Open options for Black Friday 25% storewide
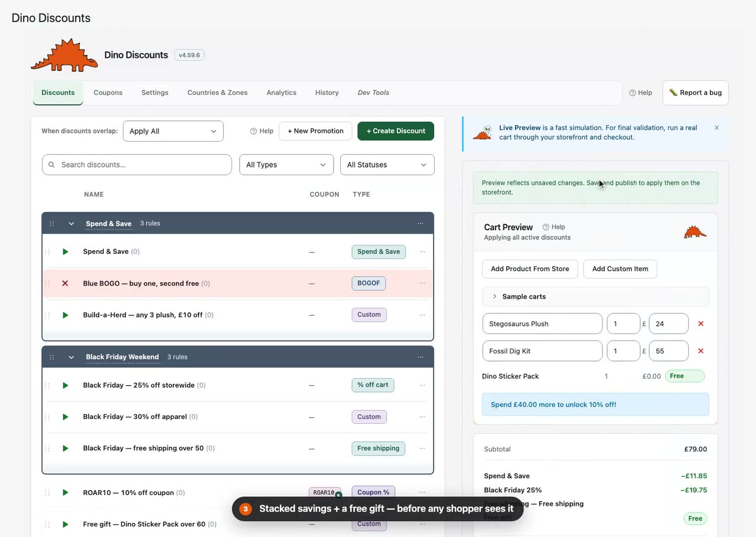The width and height of the screenshot is (756, 537). pyautogui.click(x=422, y=385)
